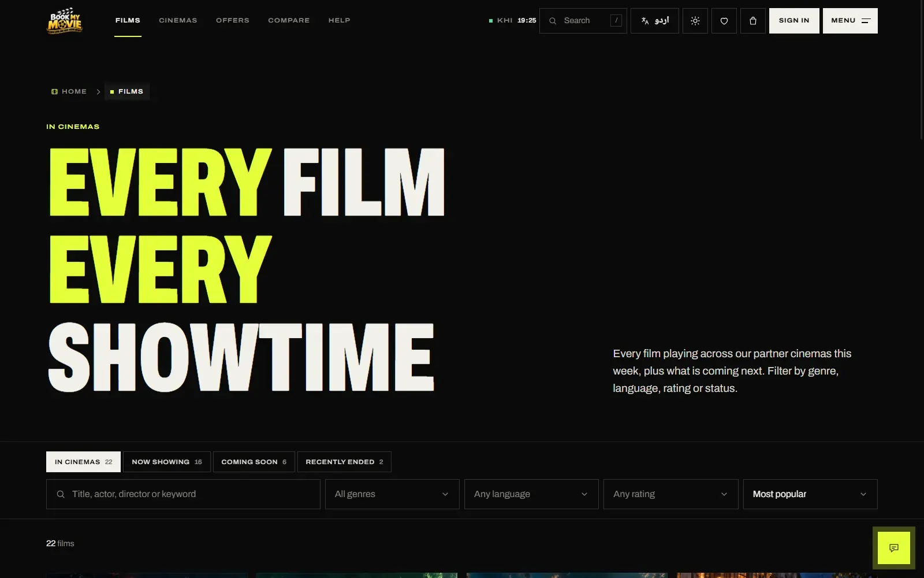Open the chat support widget icon
The image size is (924, 578).
click(x=894, y=548)
